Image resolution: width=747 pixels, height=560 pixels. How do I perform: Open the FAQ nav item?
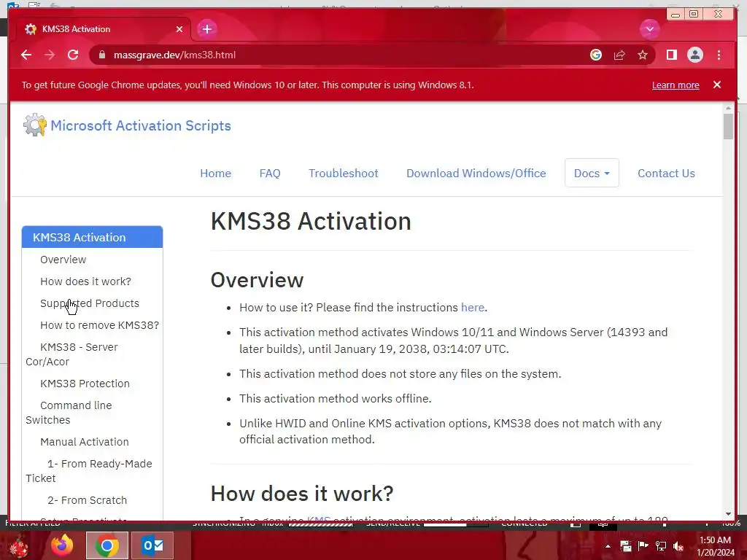pos(270,174)
